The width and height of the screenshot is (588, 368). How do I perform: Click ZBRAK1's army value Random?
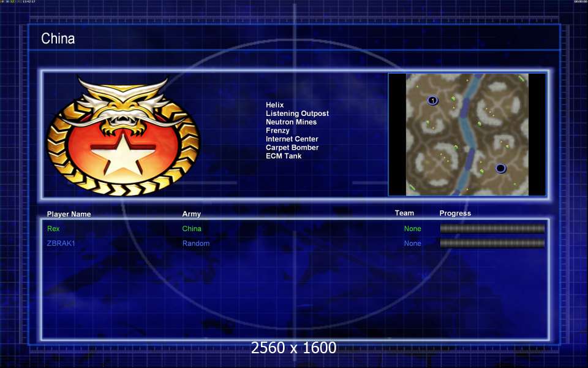196,243
